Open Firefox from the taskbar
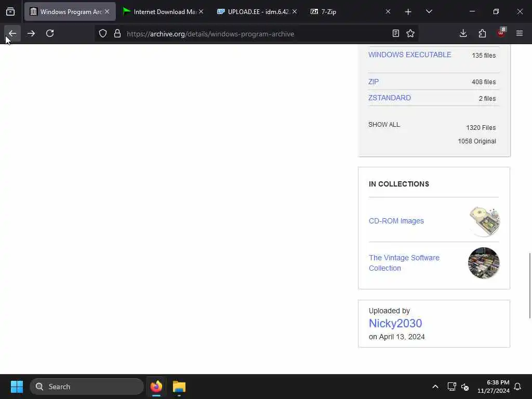This screenshot has height=399, width=532. [x=156, y=387]
